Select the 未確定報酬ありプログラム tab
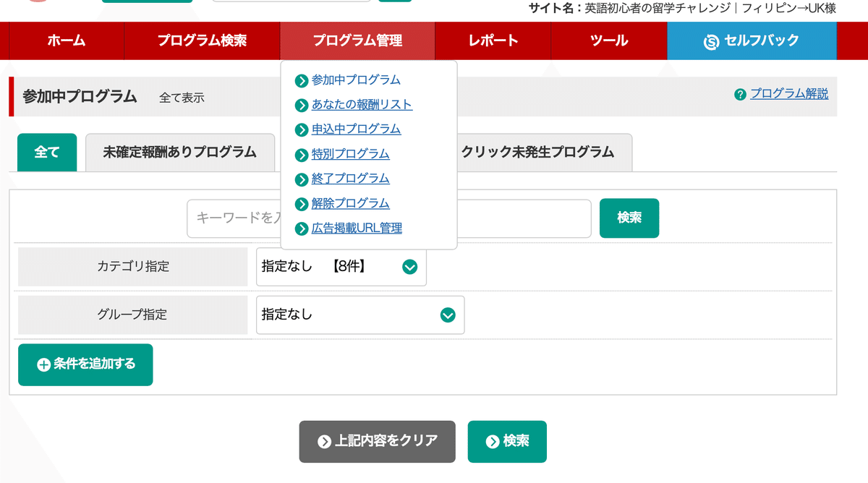Image resolution: width=868 pixels, height=483 pixels. point(180,152)
